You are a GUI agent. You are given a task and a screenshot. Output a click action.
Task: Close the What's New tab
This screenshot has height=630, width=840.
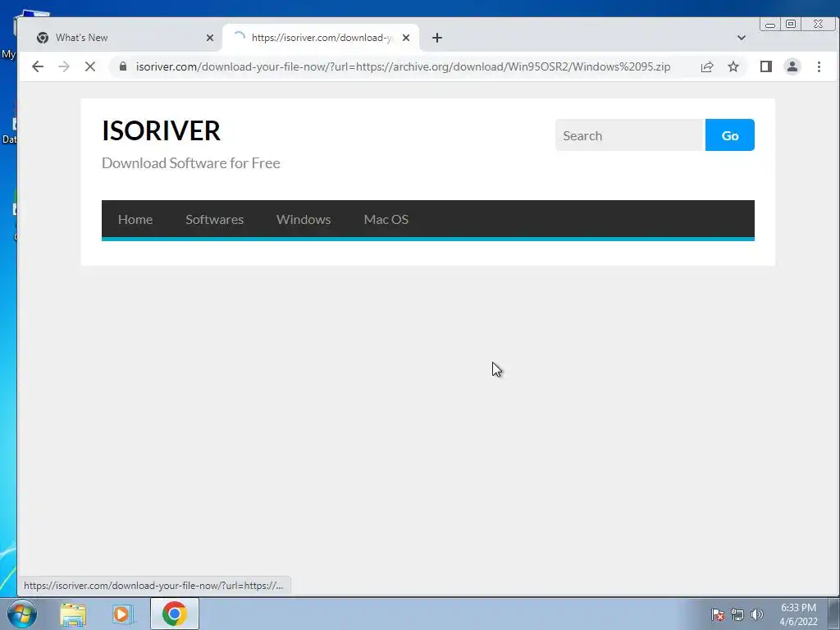pyautogui.click(x=210, y=38)
